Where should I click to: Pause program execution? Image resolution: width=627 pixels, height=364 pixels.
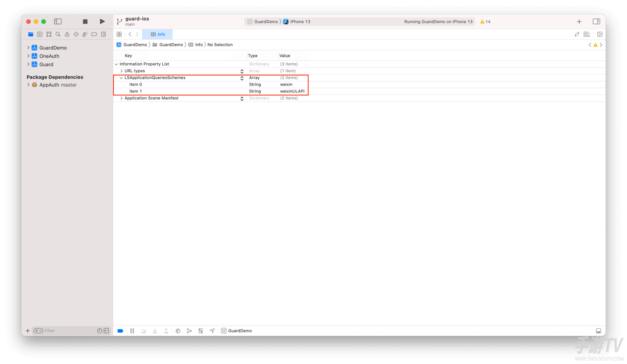click(x=132, y=331)
